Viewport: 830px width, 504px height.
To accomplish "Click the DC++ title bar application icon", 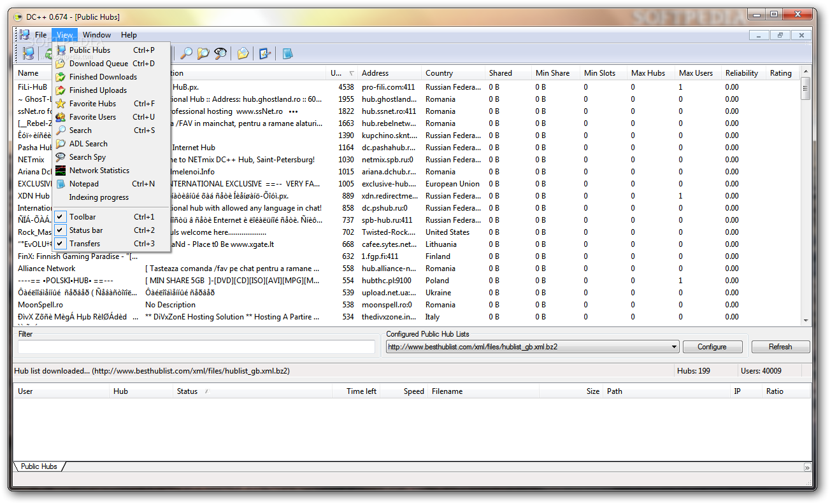I will [18, 17].
